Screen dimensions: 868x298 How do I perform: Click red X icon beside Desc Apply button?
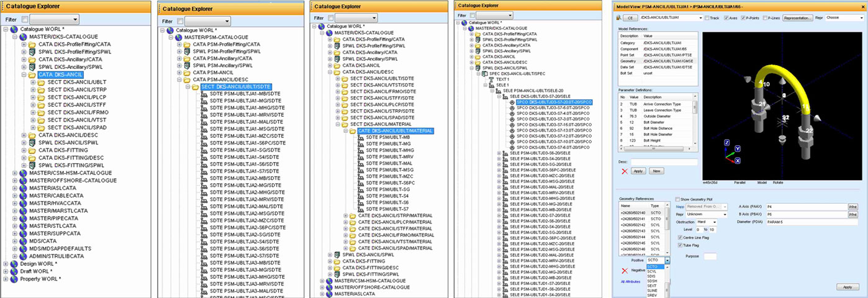625,170
